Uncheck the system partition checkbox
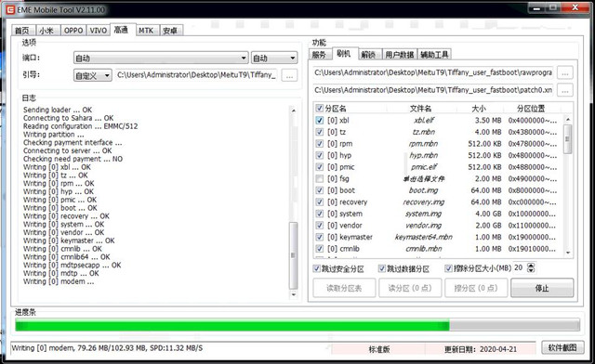This screenshot has width=595, height=364. pos(320,214)
